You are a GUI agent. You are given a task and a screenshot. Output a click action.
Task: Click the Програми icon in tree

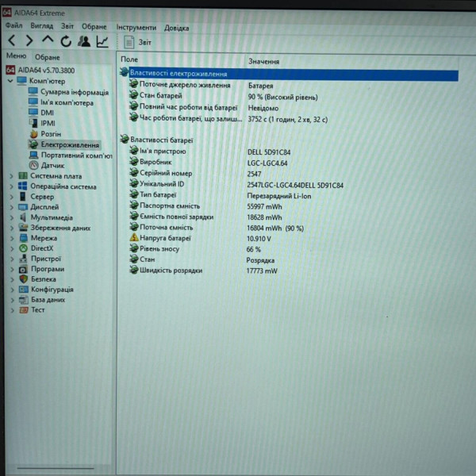point(23,269)
